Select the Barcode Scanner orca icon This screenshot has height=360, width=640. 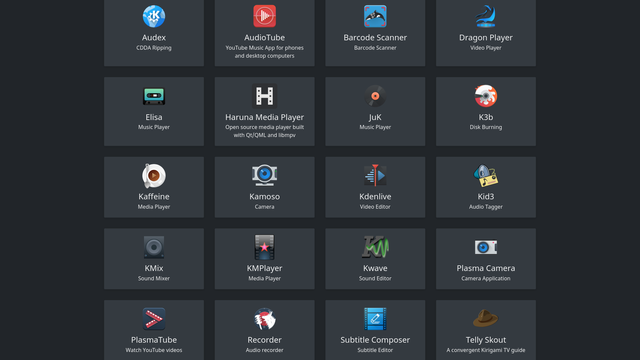pyautogui.click(x=375, y=16)
